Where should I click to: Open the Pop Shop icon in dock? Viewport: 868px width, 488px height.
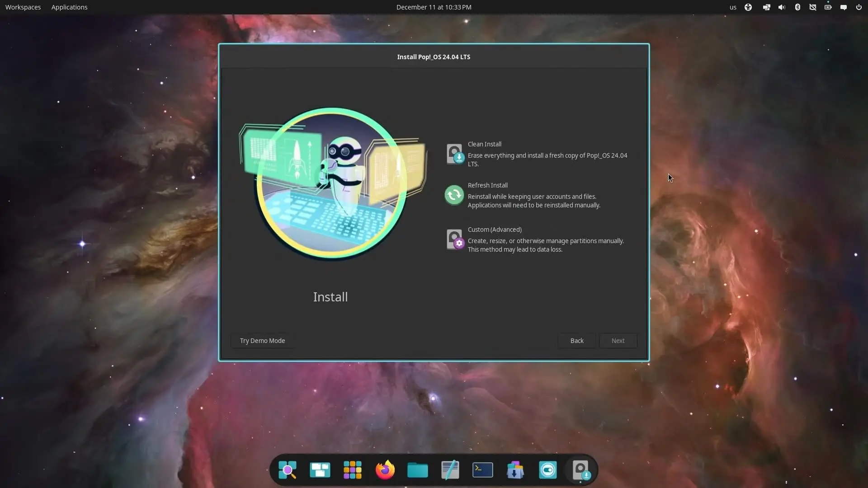click(x=515, y=470)
